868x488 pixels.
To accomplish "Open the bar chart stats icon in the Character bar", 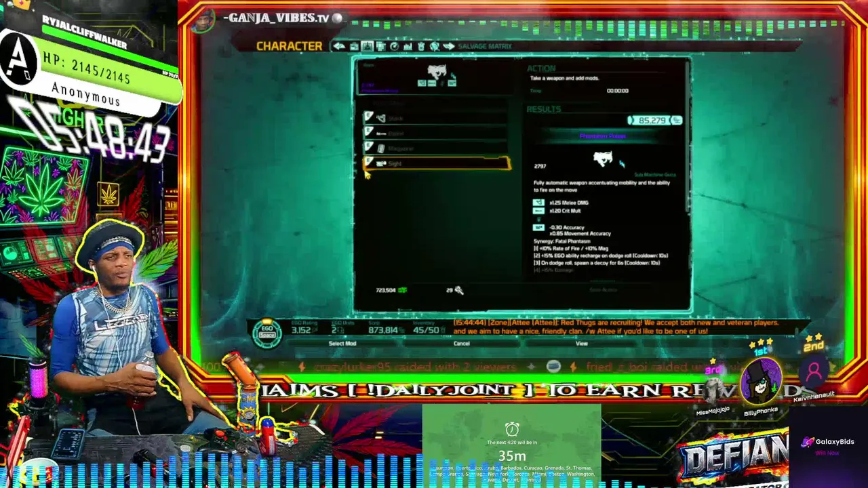I will tap(408, 46).
